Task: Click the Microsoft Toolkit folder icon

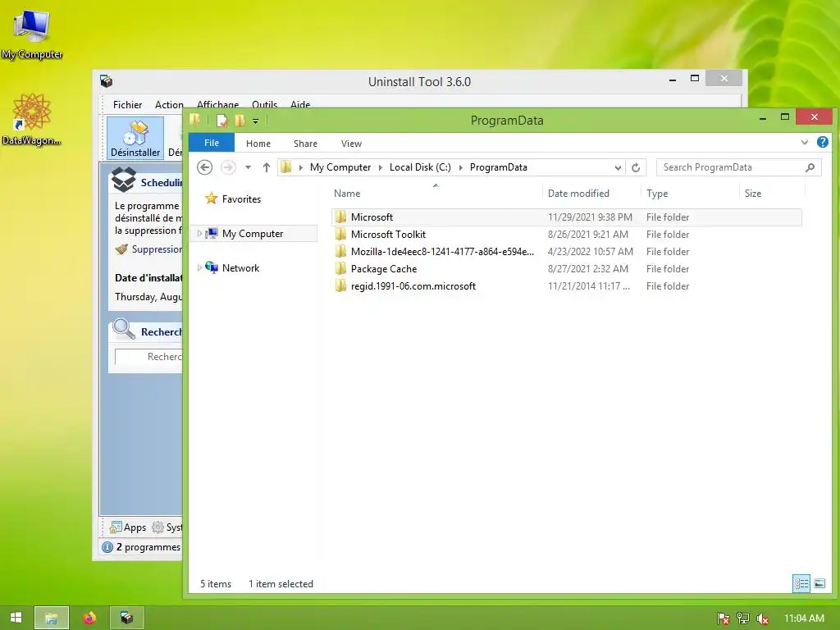Action: tap(340, 234)
